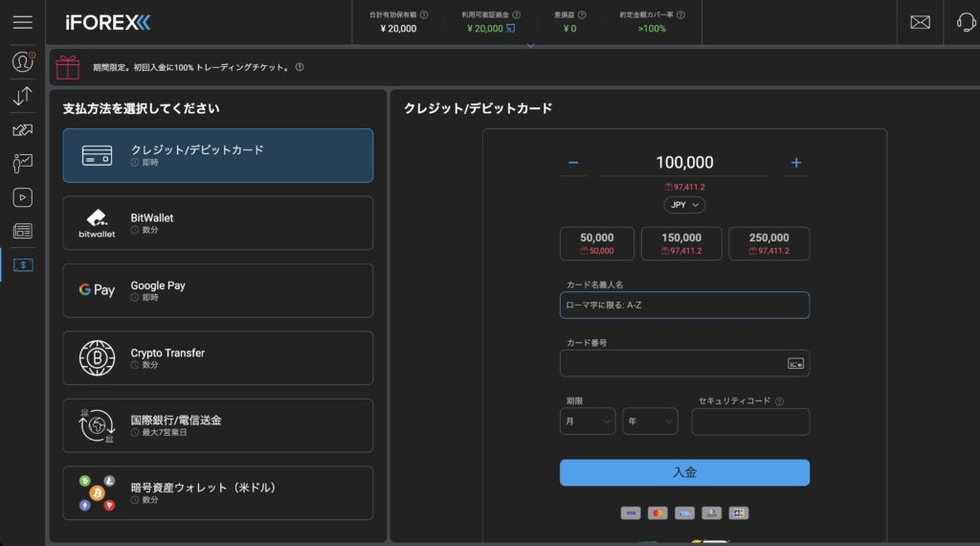Click help icon next to 差損益
The image size is (980, 546).
tap(582, 14)
